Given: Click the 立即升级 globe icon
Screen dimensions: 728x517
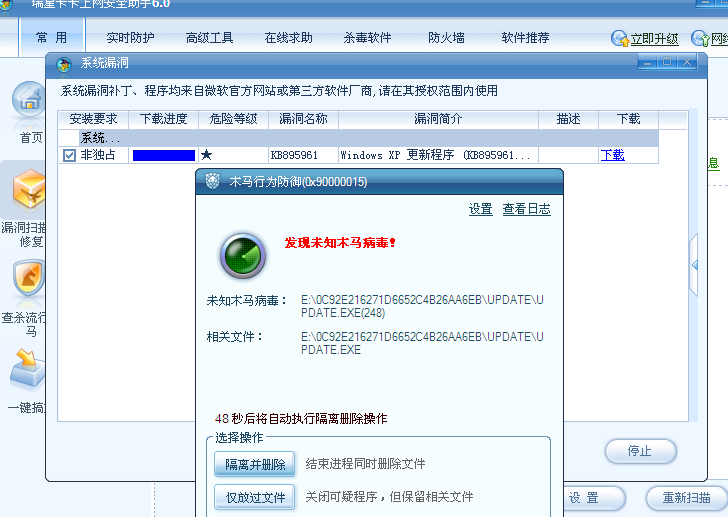Looking at the screenshot, I should pyautogui.click(x=619, y=39).
